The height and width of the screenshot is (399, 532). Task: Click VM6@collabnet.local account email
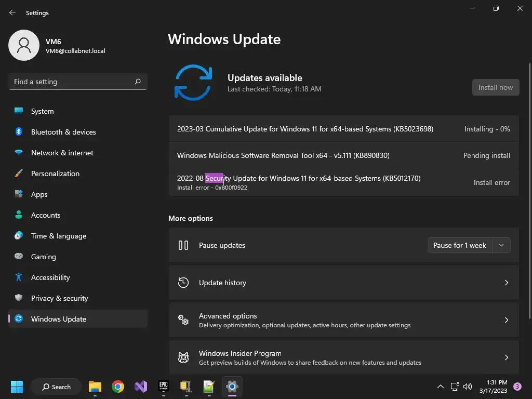click(x=75, y=51)
